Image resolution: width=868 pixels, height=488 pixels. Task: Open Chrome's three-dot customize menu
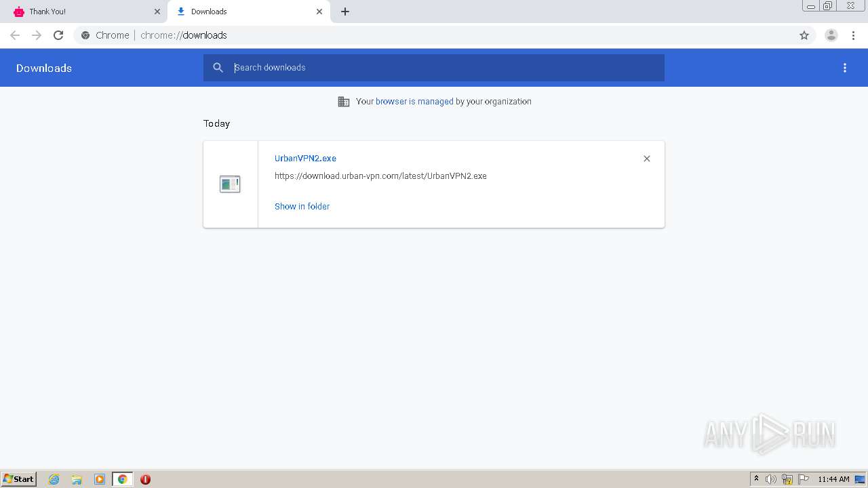(x=853, y=35)
